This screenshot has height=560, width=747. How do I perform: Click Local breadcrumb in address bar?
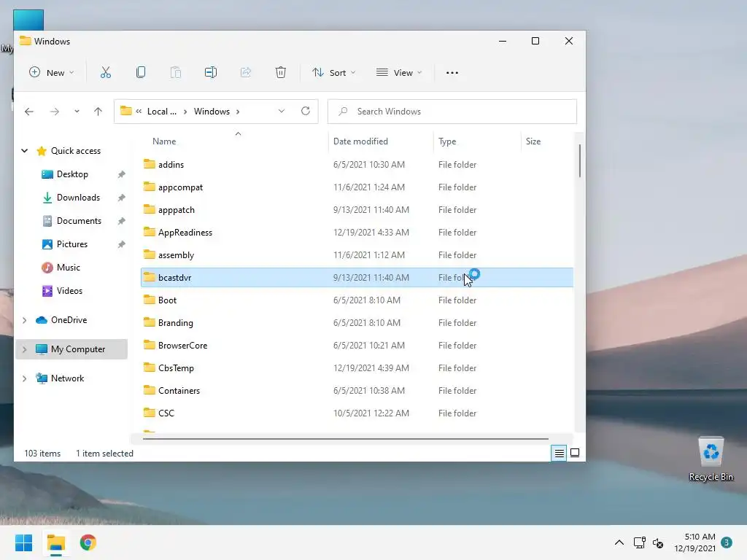click(161, 112)
